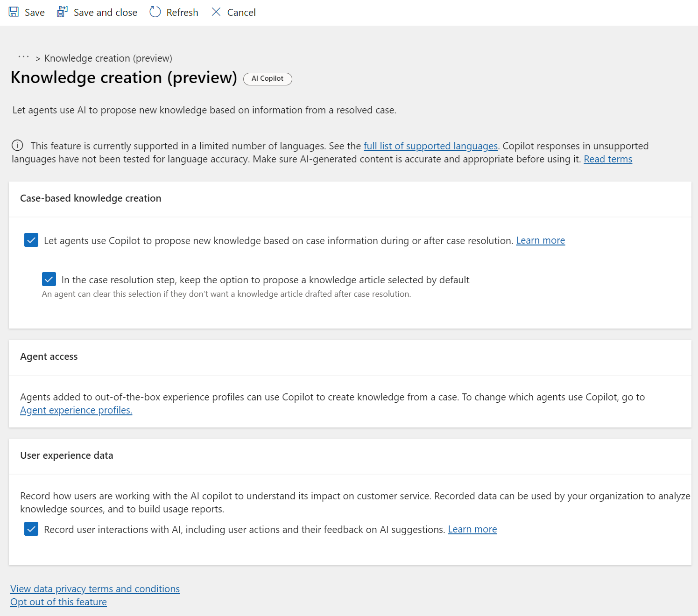Open Agent experience profiles link
The image size is (698, 616).
point(76,410)
